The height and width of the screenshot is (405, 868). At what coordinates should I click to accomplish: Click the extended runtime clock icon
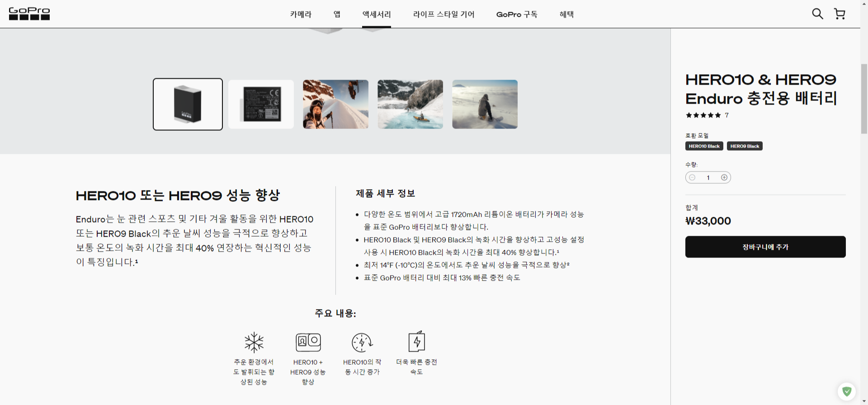tap(362, 342)
